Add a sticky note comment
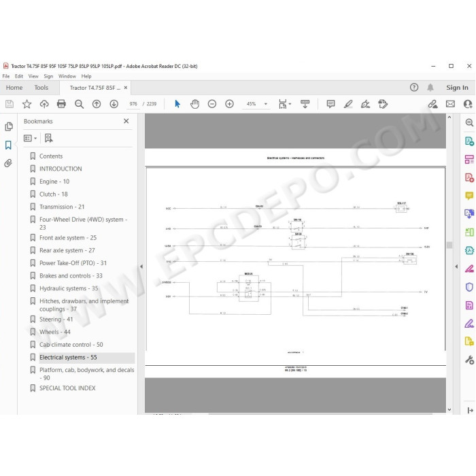This screenshot has height=476, width=476. [330, 104]
